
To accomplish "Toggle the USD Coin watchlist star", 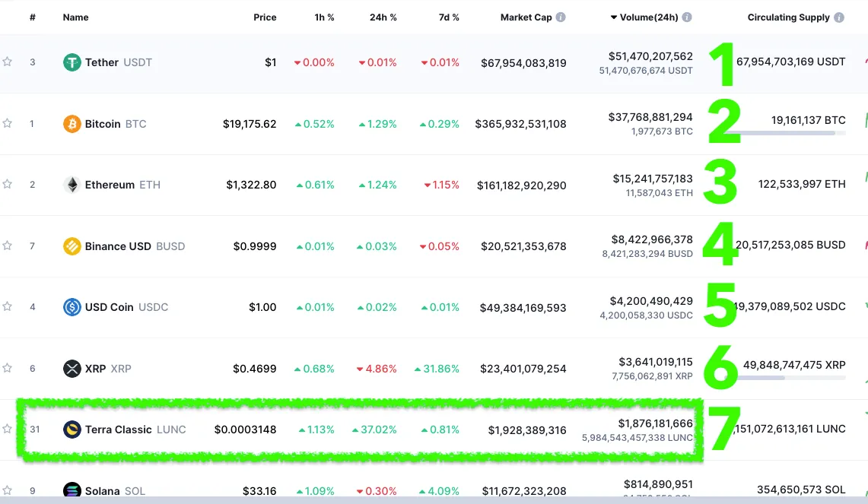I will (7, 306).
